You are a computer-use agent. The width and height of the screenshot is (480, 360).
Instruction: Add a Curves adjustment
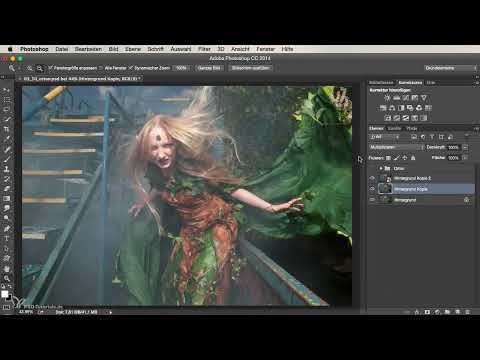[405, 98]
